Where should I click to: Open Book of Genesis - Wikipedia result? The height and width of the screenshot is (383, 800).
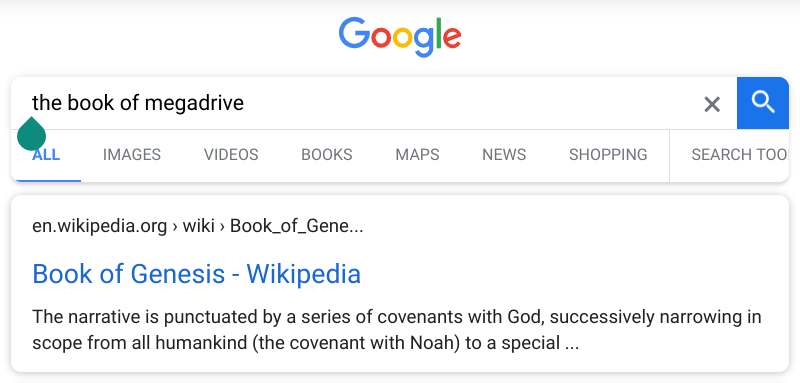coord(196,274)
